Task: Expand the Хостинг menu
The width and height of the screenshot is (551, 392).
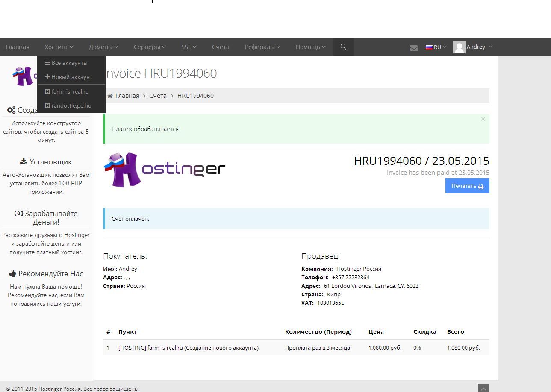Action: [59, 47]
